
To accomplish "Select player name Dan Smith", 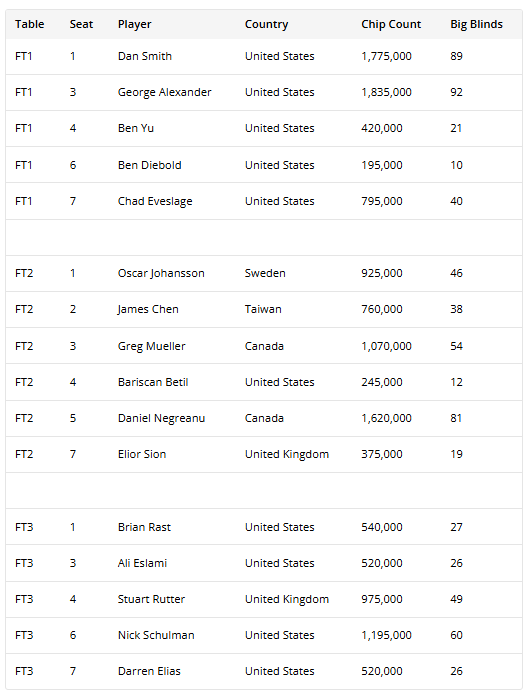I will click(x=145, y=56).
